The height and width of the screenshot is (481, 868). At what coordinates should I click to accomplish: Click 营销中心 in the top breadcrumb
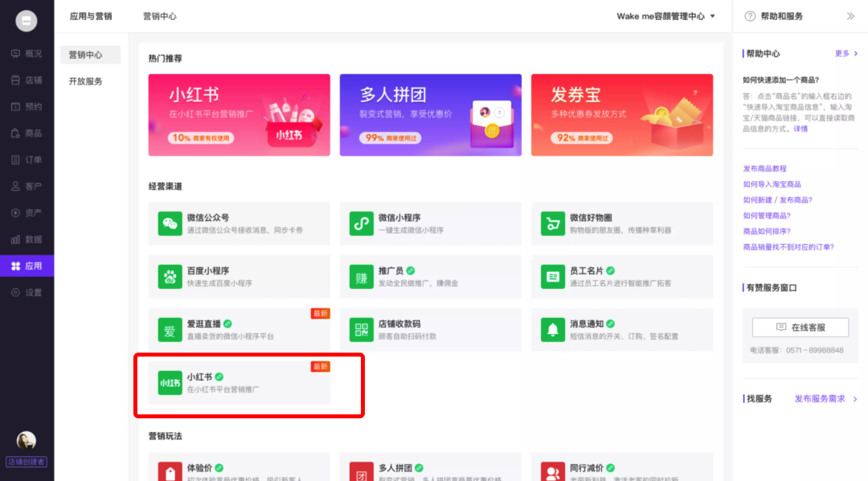159,16
